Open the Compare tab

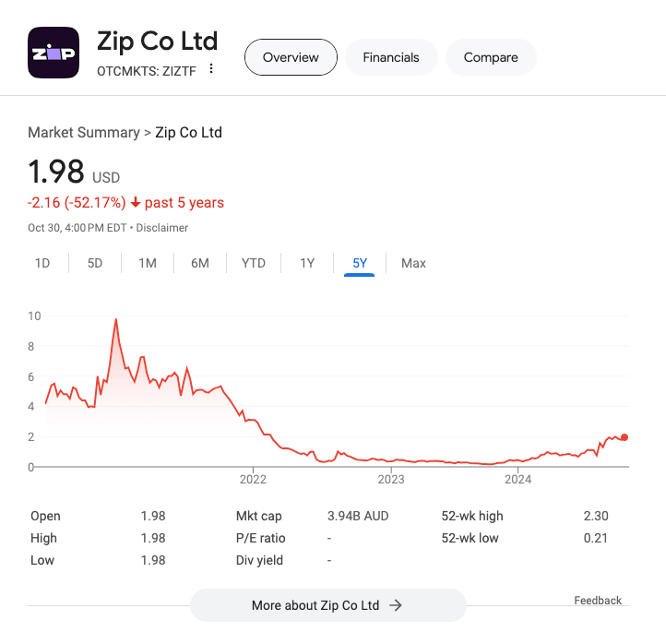(491, 57)
